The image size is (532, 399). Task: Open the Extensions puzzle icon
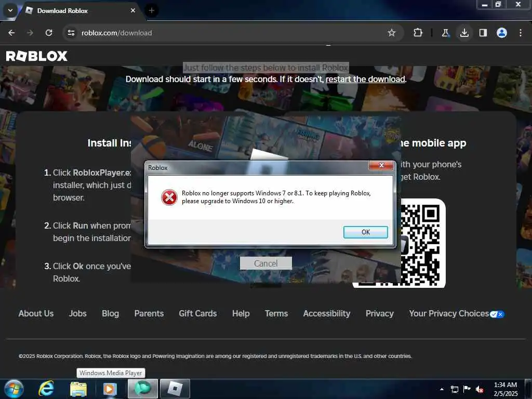[x=418, y=33]
